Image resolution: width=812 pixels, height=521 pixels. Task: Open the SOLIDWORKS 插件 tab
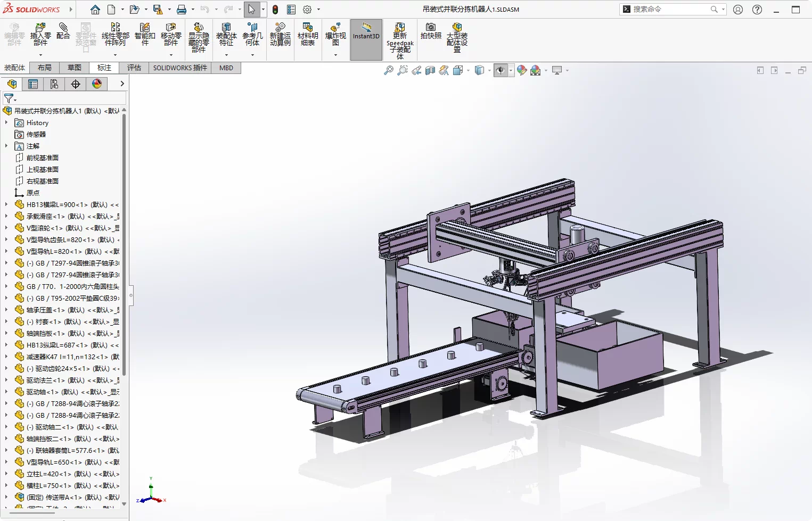[x=180, y=68]
